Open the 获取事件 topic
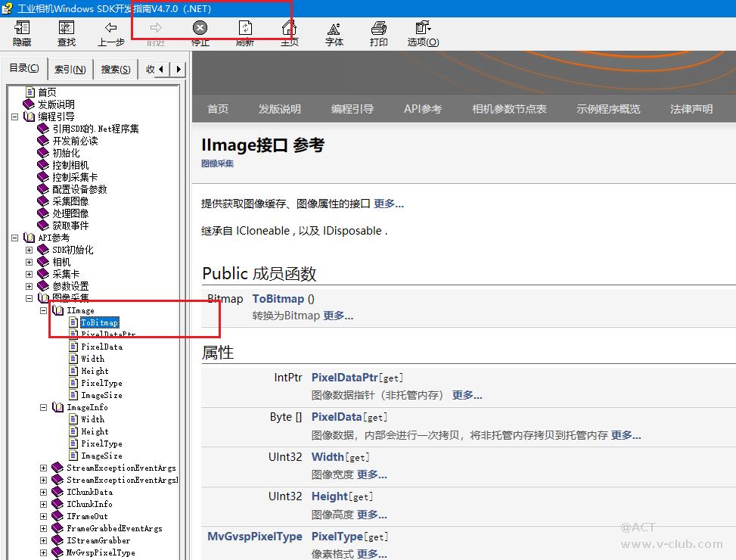The width and height of the screenshot is (736, 560). click(70, 226)
